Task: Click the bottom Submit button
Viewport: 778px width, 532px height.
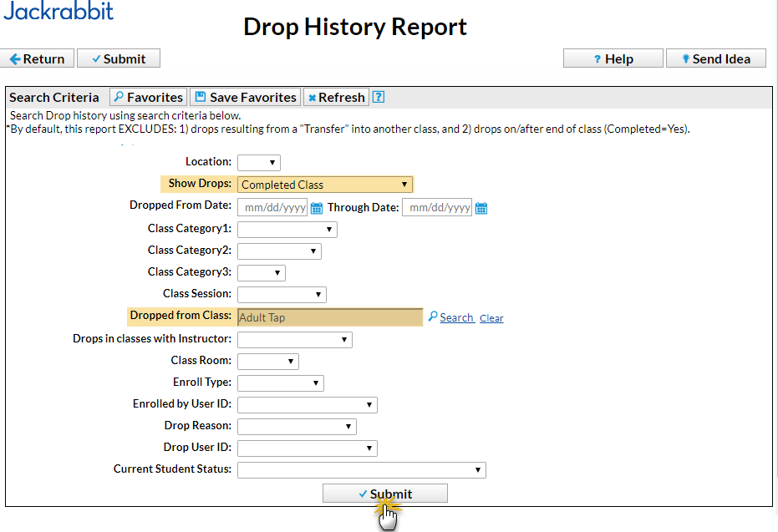Action: [x=385, y=494]
